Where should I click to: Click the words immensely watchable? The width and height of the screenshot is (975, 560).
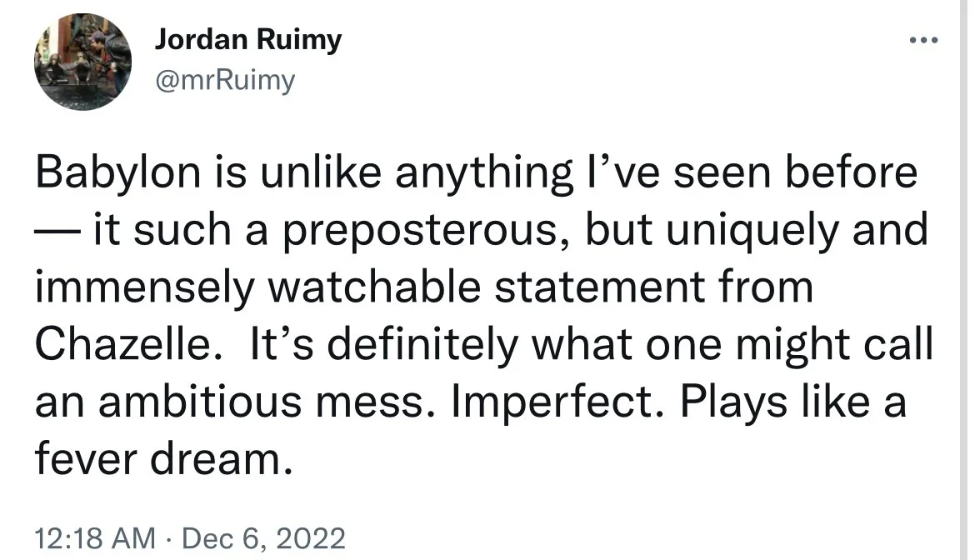257,288
